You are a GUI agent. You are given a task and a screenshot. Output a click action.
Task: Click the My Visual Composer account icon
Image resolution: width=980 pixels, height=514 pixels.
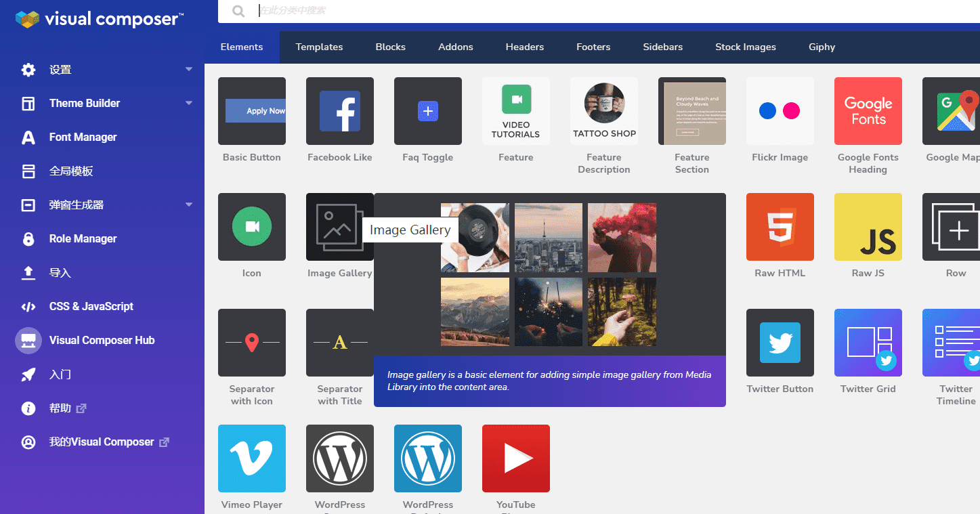click(28, 442)
